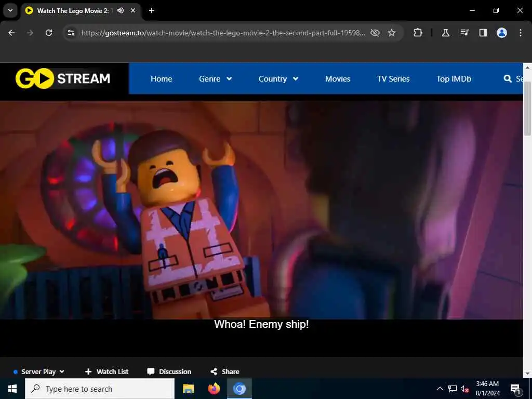Open the Server Play dropdown
The width and height of the screenshot is (532, 399).
tap(38, 371)
